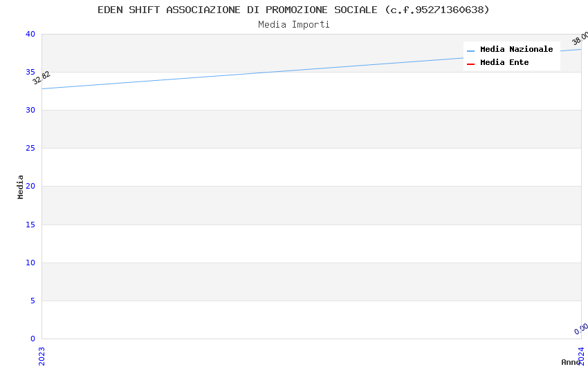Click the 10 y-axis tick label
The image size is (588, 380).
tap(30, 263)
